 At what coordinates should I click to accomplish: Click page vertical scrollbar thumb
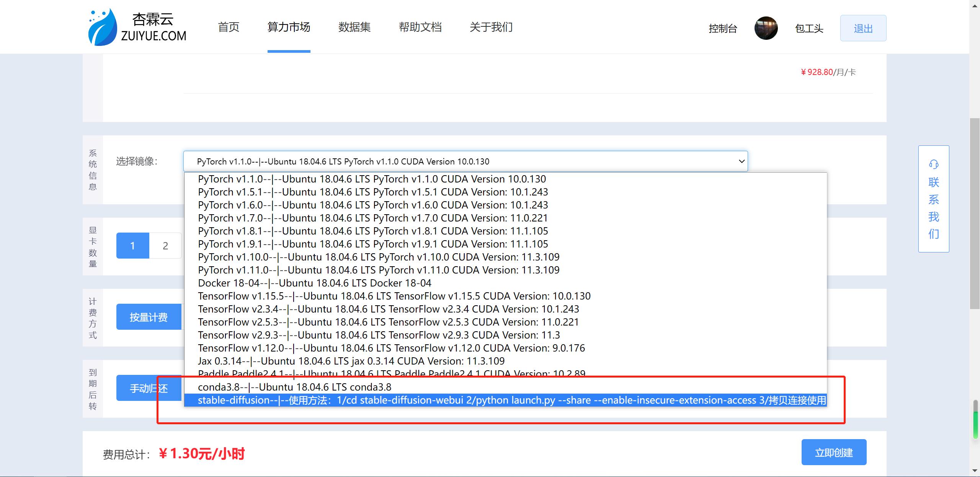[975, 213]
